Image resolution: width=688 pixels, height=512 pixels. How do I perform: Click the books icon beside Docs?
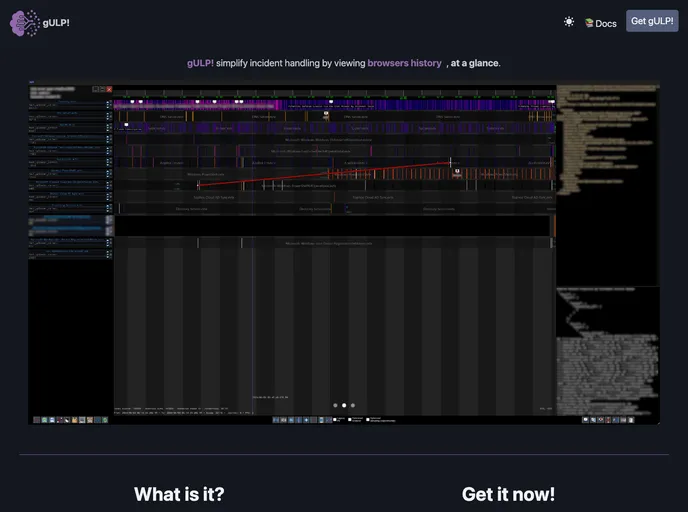tap(589, 23)
